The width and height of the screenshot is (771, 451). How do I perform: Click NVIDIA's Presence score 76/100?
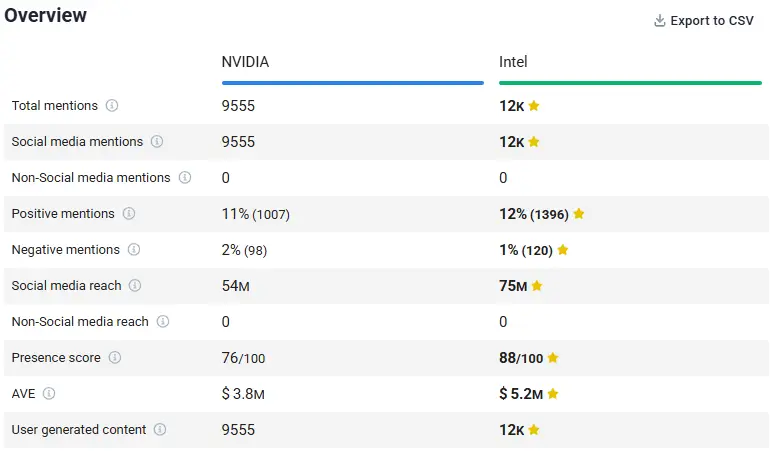tap(243, 358)
